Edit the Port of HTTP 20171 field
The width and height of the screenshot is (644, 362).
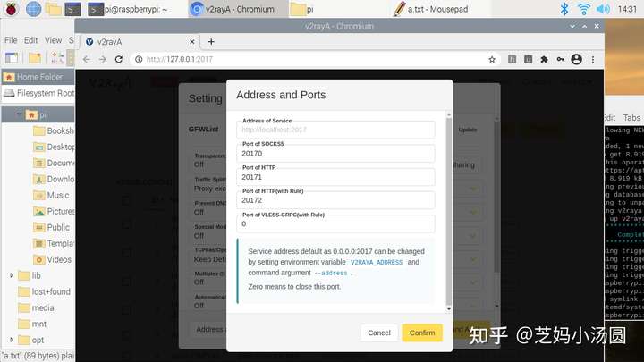335,176
